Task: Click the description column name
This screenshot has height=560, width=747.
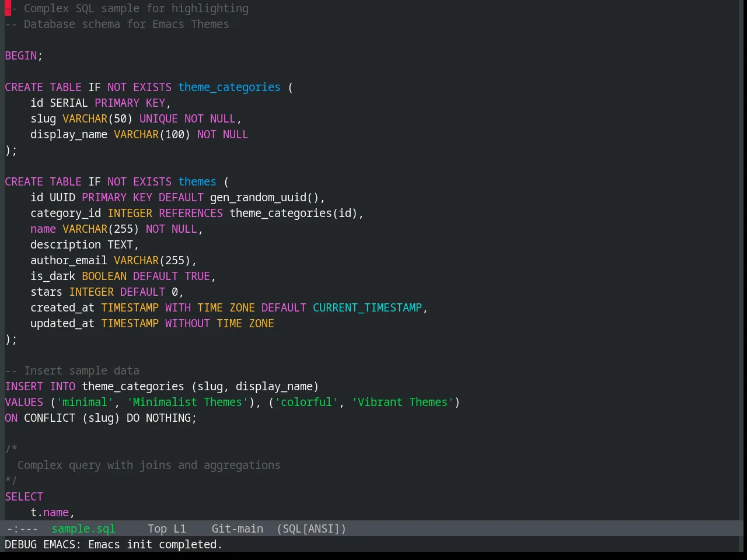Action: click(66, 245)
